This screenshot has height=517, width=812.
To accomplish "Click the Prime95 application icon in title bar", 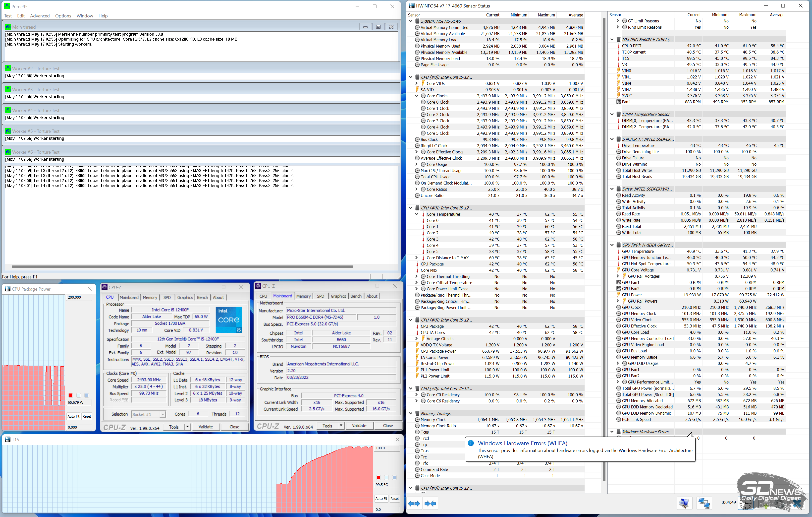I will pyautogui.click(x=6, y=6).
